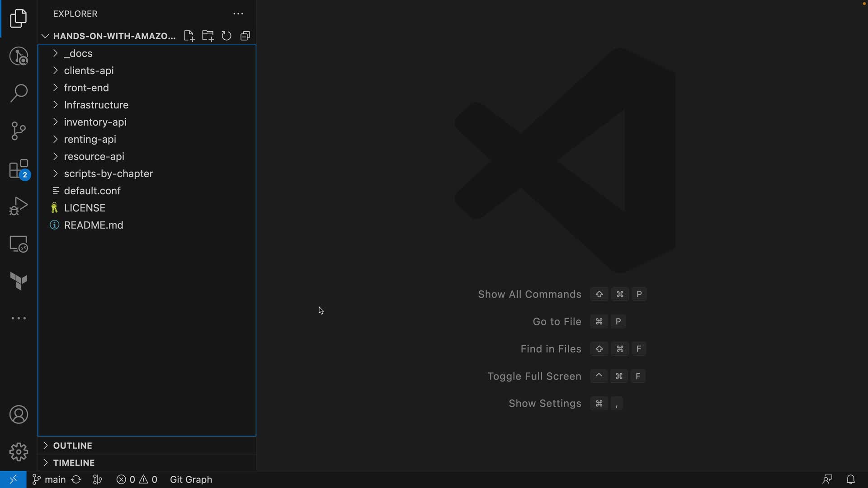
Task: Click the New File icon in Explorer
Action: click(189, 36)
